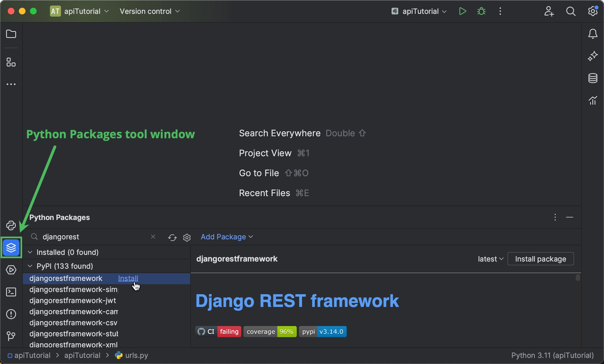
Task: Click the pypi v3.14.0 badge
Action: click(323, 332)
